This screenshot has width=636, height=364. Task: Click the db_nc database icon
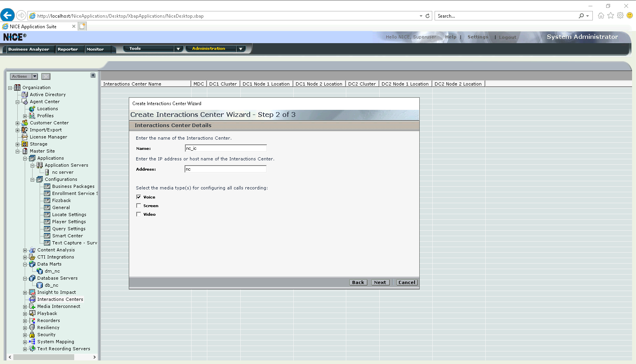point(40,285)
